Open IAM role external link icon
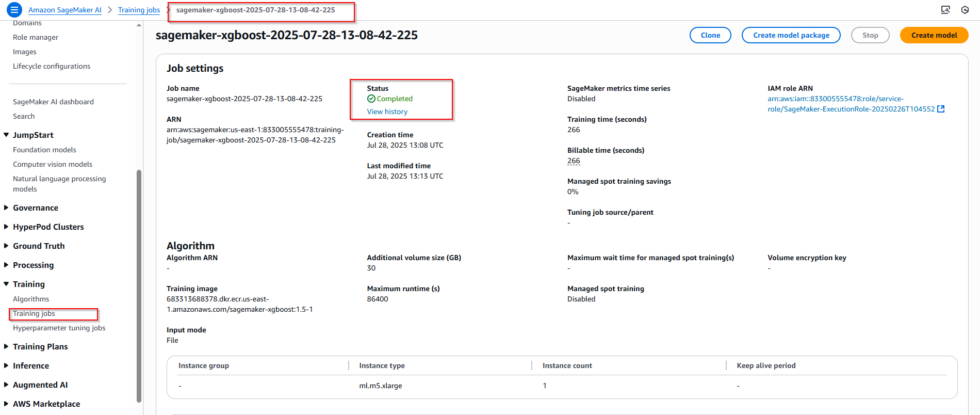This screenshot has width=980, height=415. click(941, 109)
